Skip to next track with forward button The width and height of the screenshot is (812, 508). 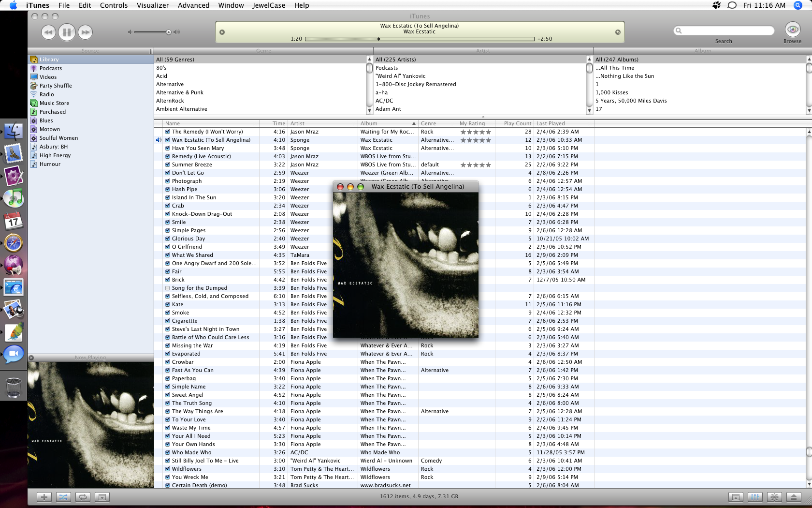[85, 32]
